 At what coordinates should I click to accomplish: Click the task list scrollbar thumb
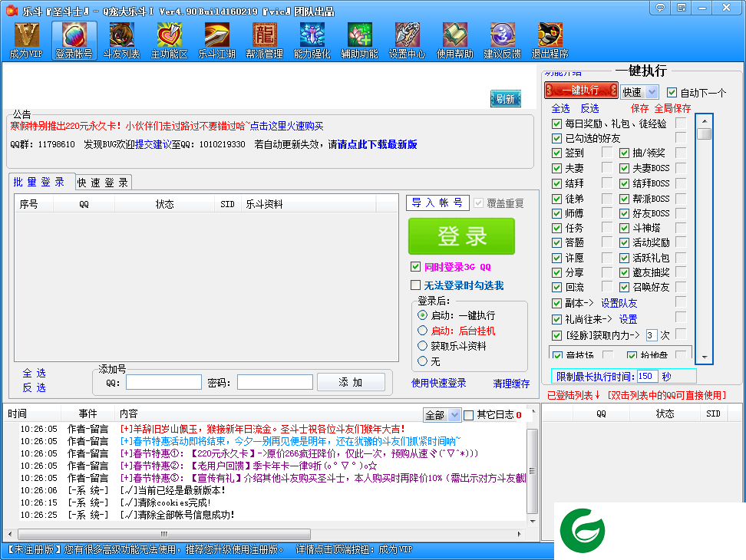704,133
